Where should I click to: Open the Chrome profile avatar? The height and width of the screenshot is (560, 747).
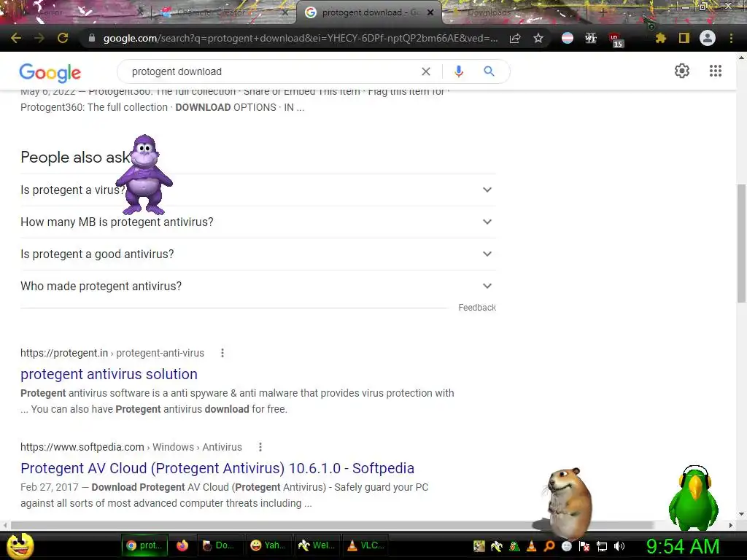708,38
